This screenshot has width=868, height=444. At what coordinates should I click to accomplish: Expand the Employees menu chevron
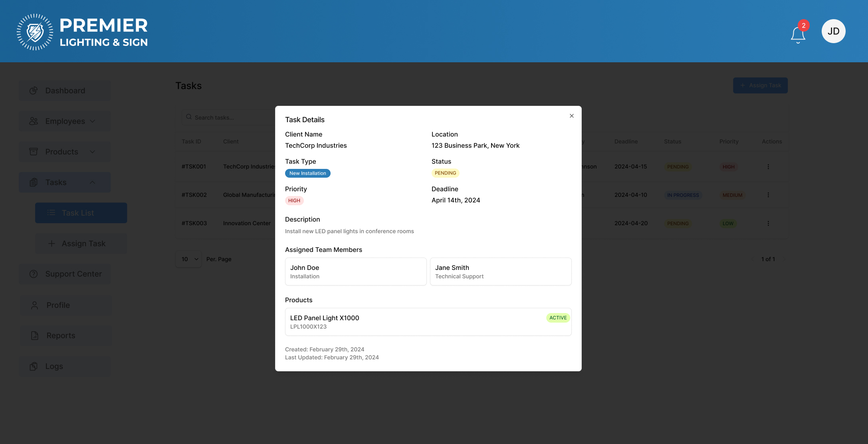tap(93, 121)
